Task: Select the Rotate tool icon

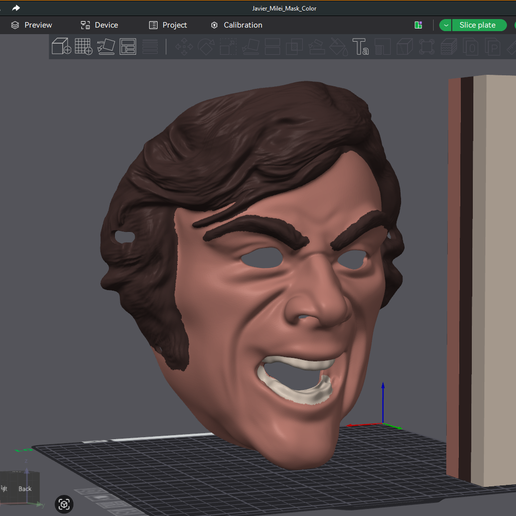Action: pos(206,46)
